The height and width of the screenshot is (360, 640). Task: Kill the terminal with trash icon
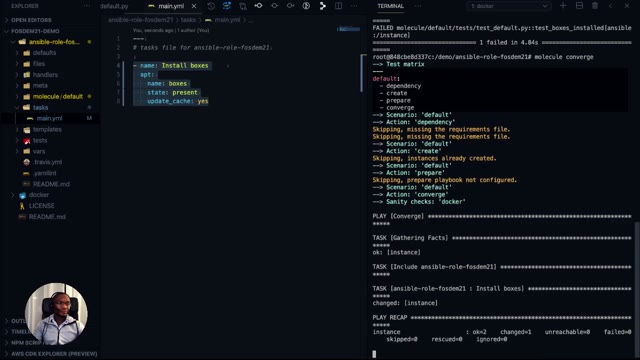pos(595,6)
